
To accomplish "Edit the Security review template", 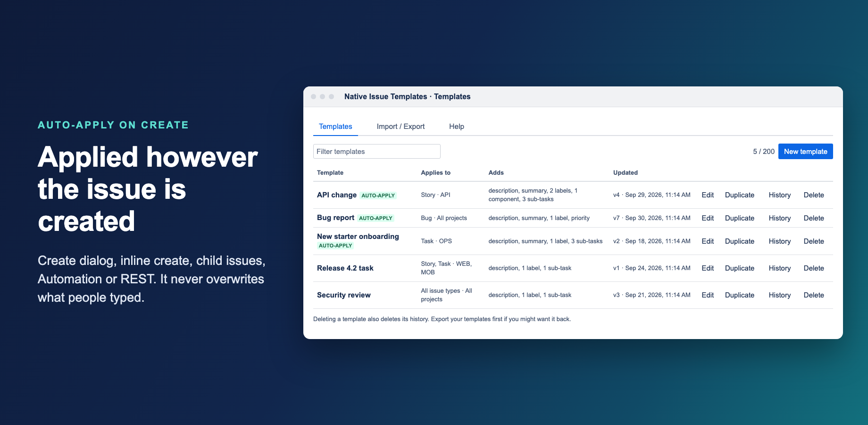I will (708, 295).
